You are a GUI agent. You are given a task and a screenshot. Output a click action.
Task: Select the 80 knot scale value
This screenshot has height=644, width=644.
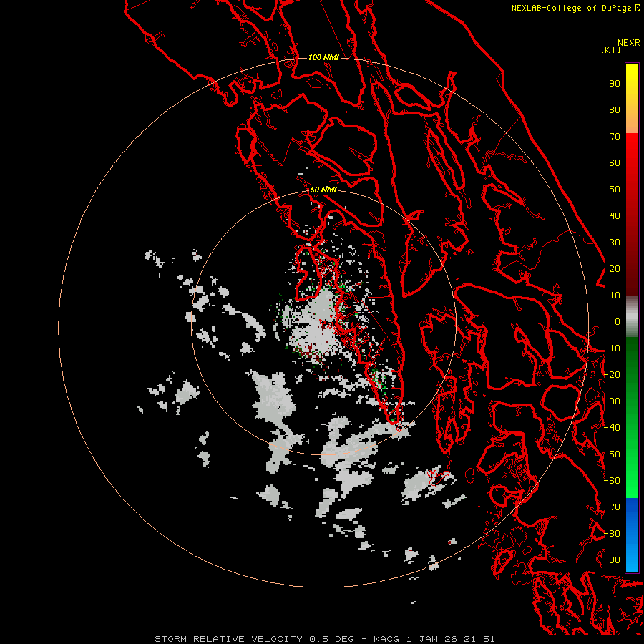[615, 110]
